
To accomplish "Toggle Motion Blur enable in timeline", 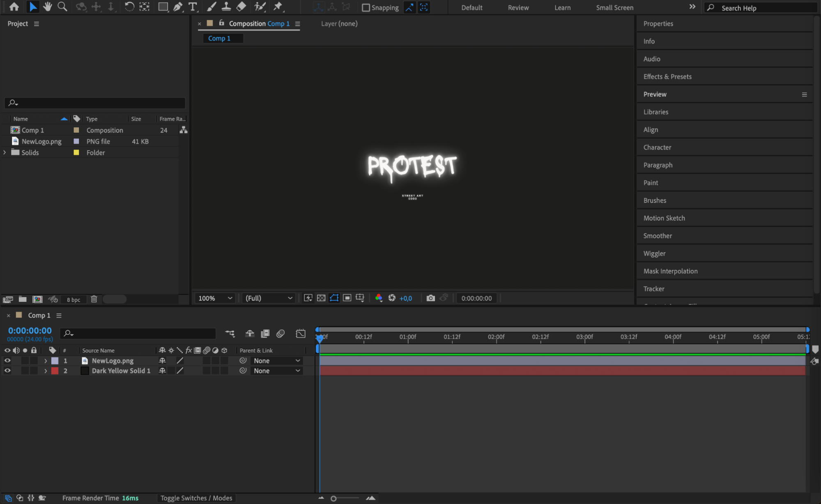I will tap(281, 334).
